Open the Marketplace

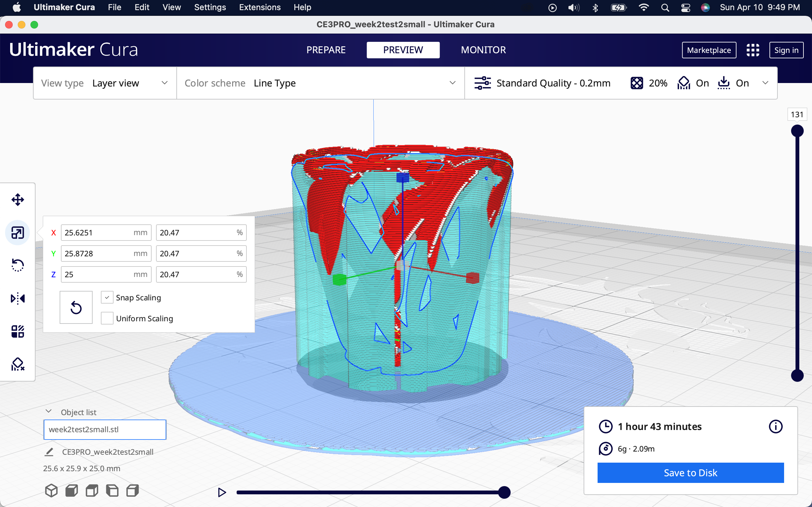click(x=709, y=50)
